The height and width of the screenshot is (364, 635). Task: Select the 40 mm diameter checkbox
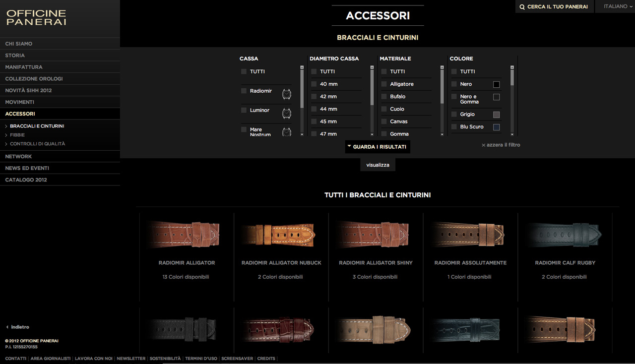click(x=314, y=84)
